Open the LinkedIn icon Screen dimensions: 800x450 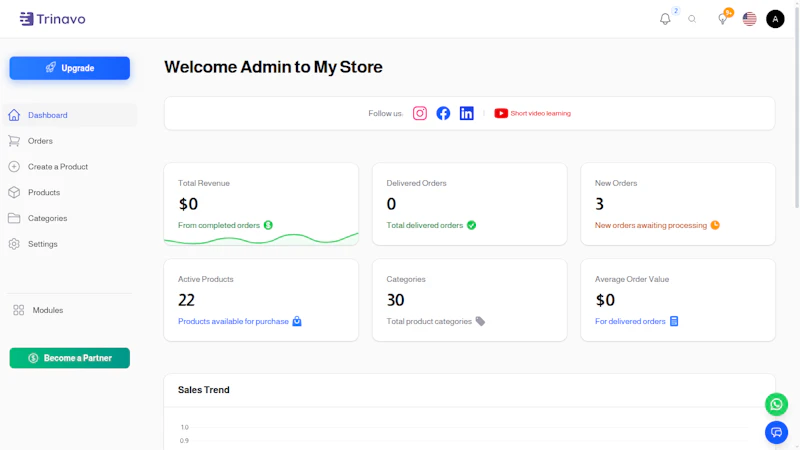(467, 113)
